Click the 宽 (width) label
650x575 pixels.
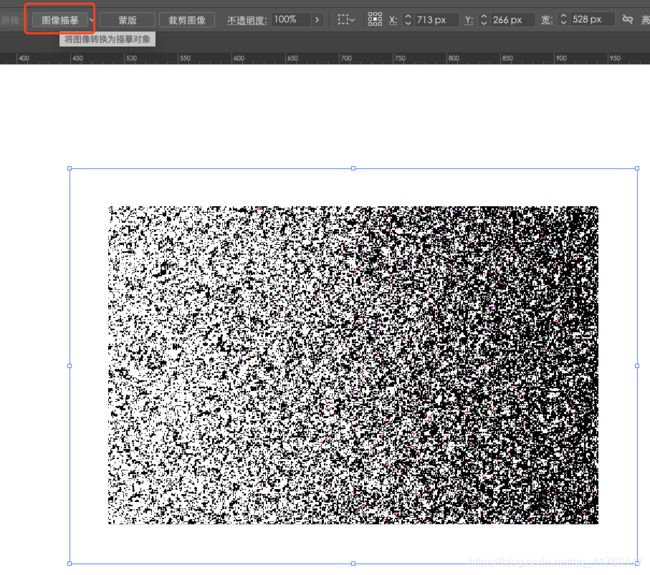(546, 20)
